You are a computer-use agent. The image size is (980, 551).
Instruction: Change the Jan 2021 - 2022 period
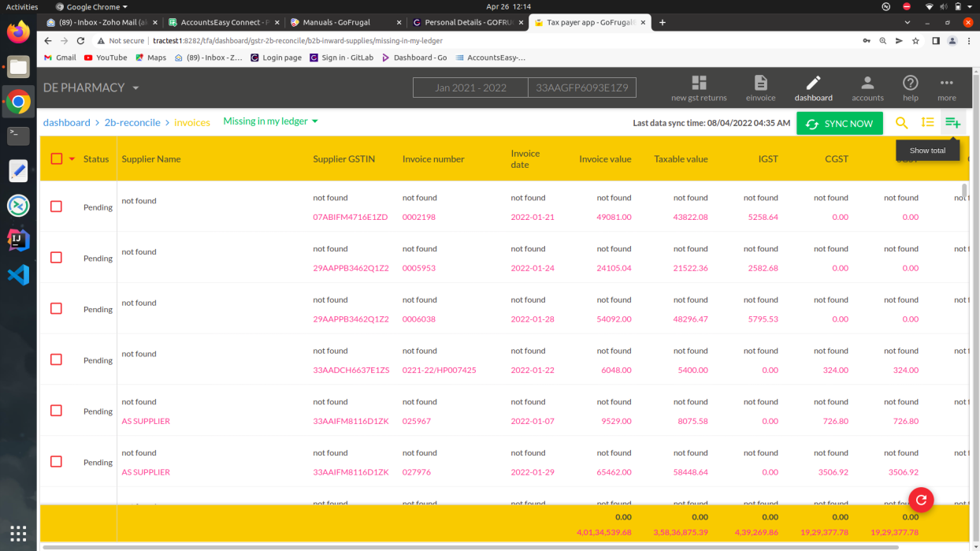point(470,87)
